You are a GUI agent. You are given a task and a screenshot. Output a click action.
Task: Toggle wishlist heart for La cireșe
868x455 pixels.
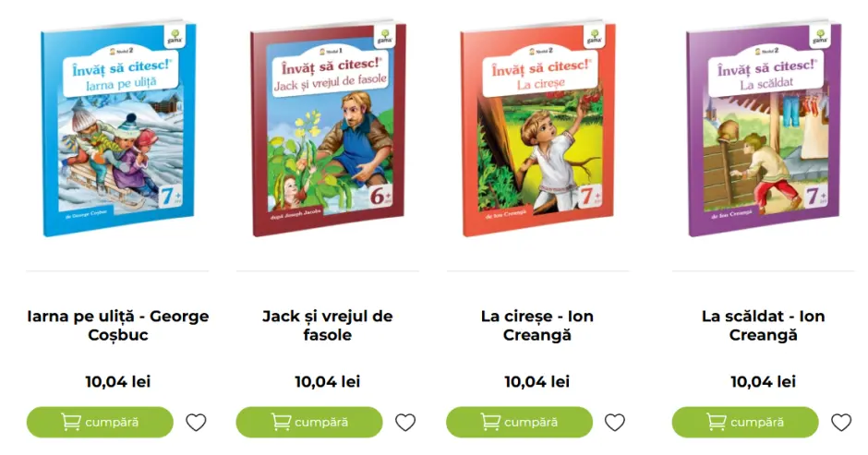pos(614,423)
